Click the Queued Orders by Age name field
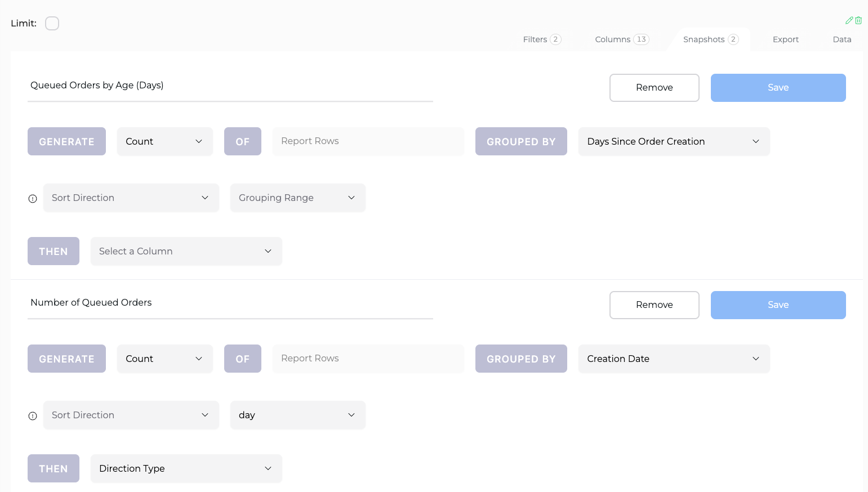The width and height of the screenshot is (868, 492). pos(230,86)
